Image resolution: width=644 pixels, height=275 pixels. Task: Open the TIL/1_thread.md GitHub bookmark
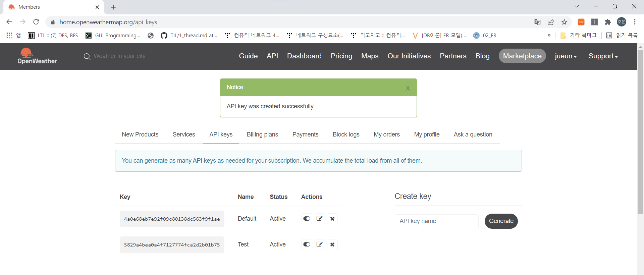(189, 35)
